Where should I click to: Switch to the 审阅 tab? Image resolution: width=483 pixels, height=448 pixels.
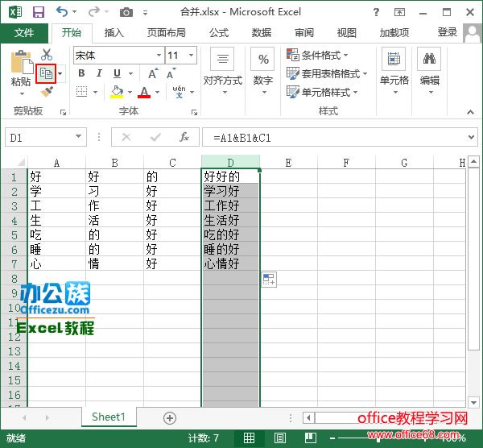point(304,33)
